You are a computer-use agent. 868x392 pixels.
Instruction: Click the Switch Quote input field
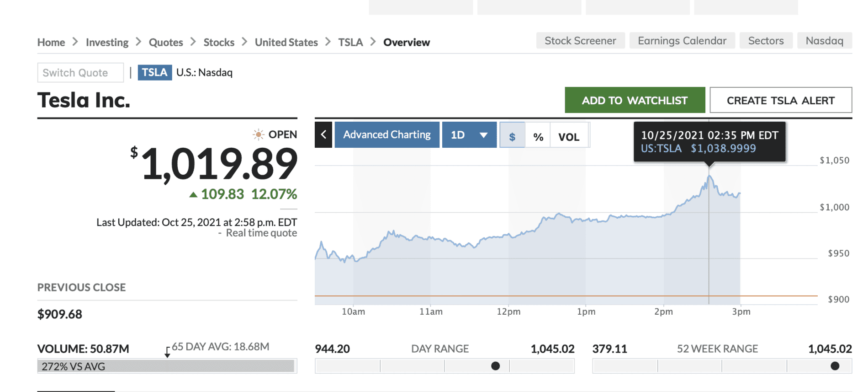[80, 73]
